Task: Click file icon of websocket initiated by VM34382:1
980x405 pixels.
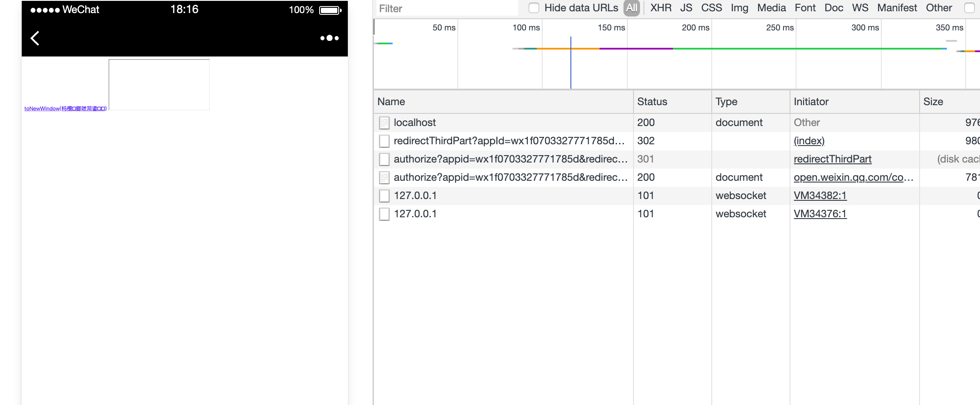Action: (x=384, y=196)
